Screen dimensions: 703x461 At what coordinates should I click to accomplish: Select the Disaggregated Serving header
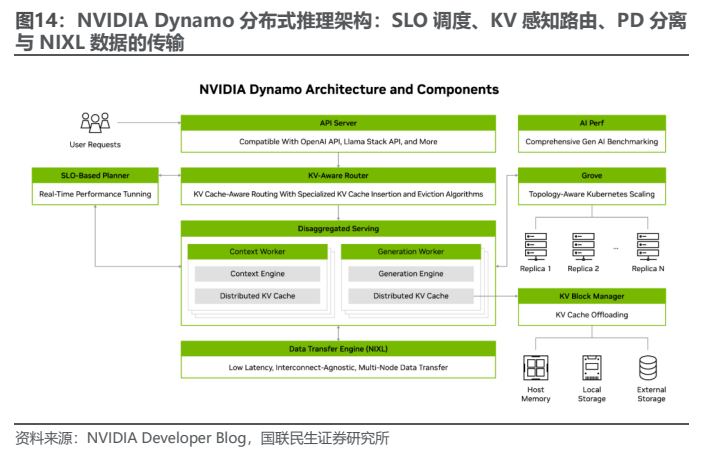pyautogui.click(x=338, y=229)
